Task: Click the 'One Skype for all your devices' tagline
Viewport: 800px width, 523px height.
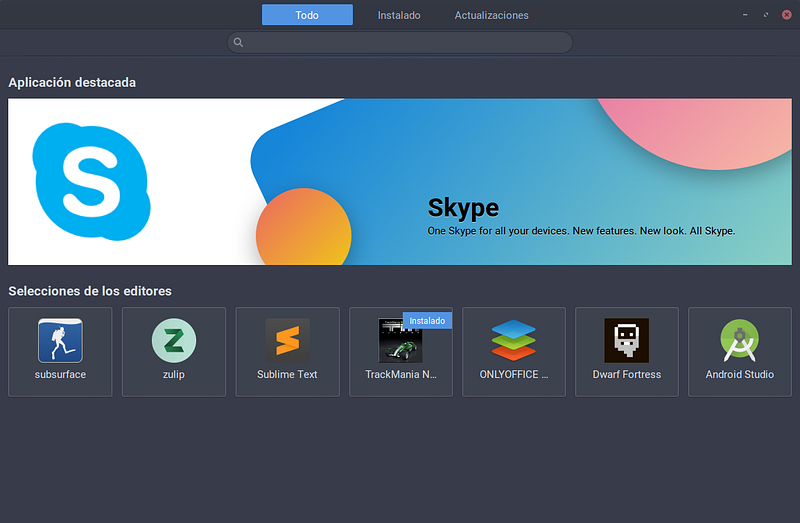Action: 581,231
